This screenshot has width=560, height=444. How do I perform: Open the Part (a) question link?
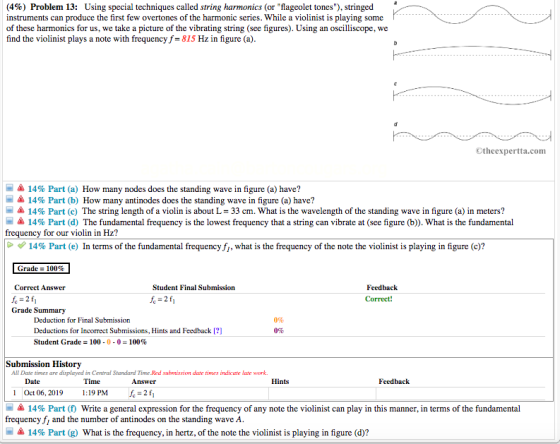click(53, 189)
